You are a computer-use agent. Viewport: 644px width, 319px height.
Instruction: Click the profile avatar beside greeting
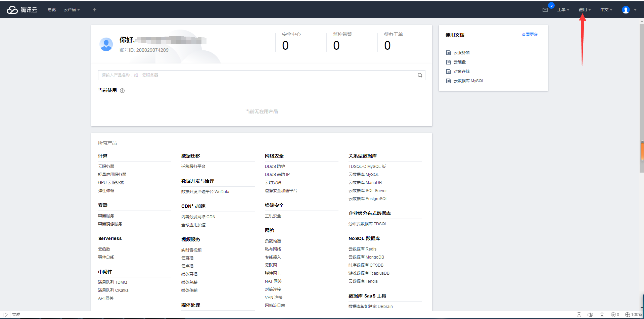click(106, 44)
